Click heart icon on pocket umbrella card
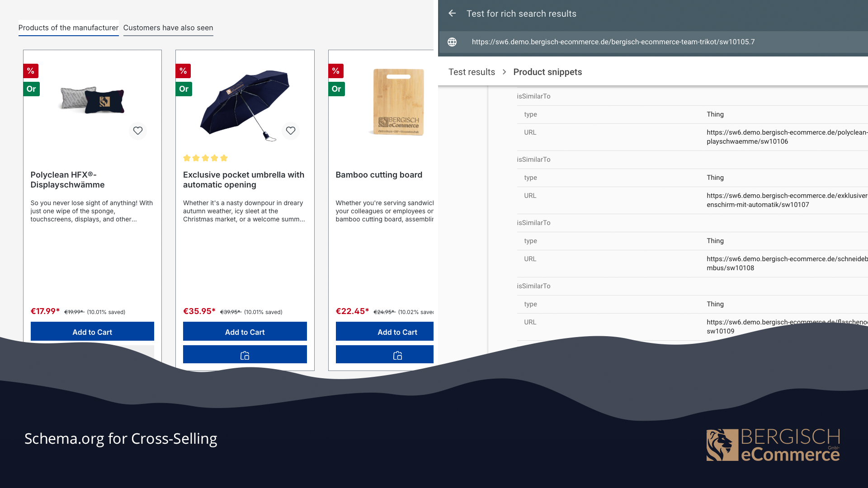868x488 pixels. click(291, 131)
